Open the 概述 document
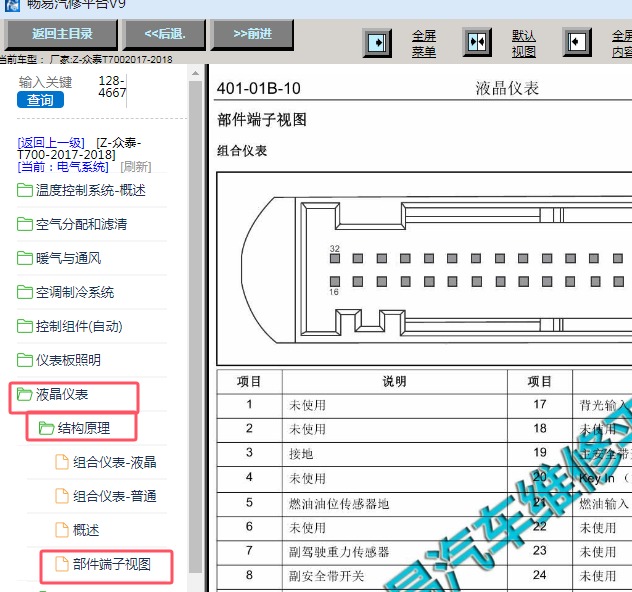 point(85,530)
